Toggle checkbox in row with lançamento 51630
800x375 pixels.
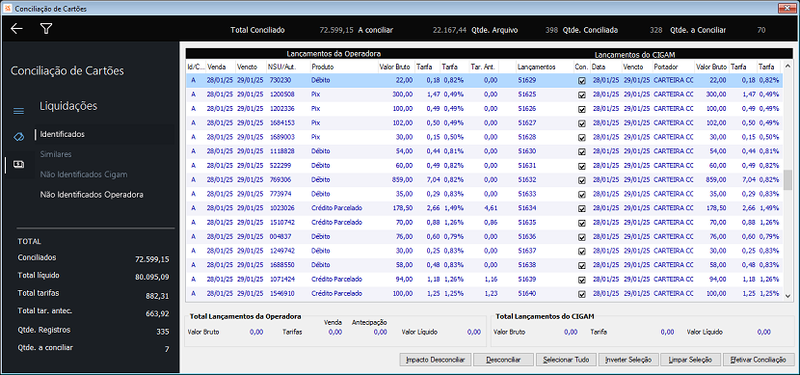click(x=582, y=152)
